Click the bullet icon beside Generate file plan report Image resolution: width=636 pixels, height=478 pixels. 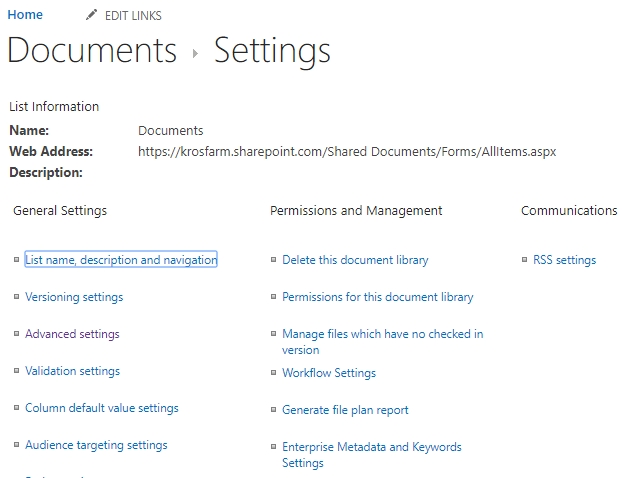click(273, 409)
